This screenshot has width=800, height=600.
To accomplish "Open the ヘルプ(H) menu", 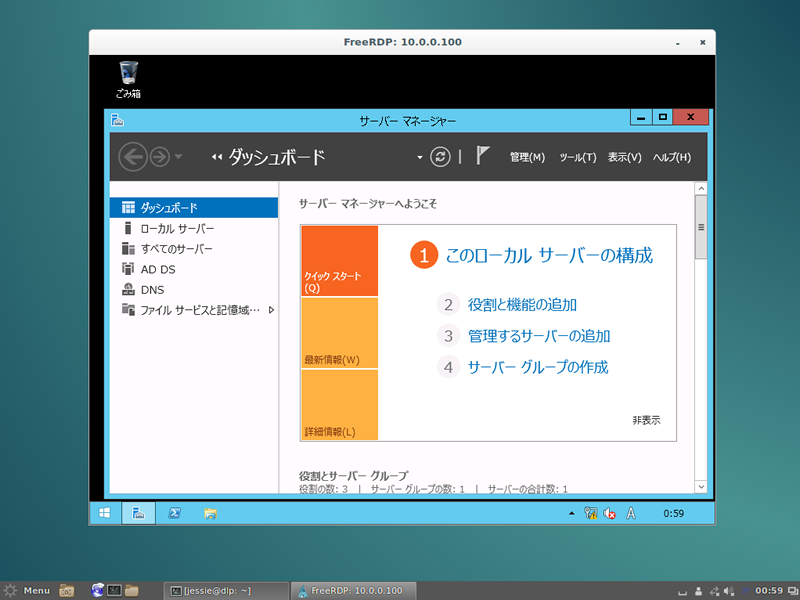I will 671,157.
